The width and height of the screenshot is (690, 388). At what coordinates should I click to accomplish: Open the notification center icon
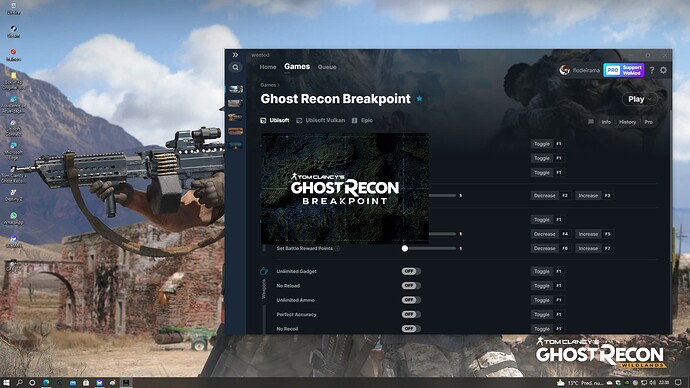pyautogui.click(x=678, y=383)
